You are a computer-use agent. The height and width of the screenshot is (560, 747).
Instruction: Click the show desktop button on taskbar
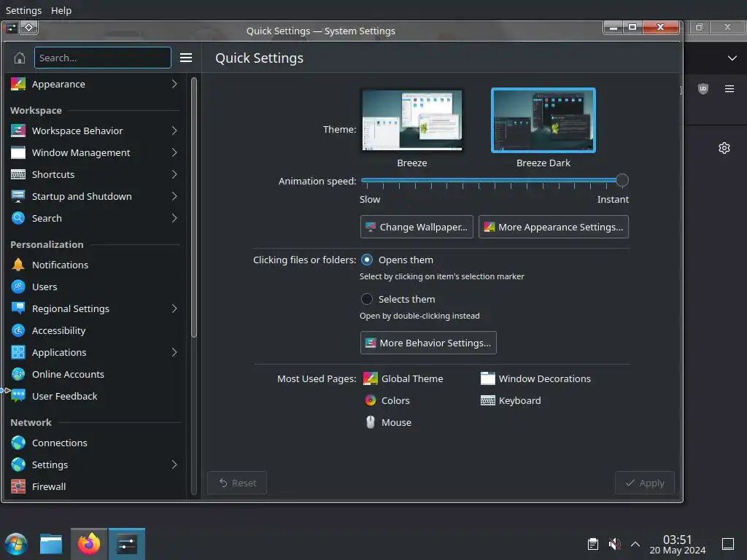[728, 544]
